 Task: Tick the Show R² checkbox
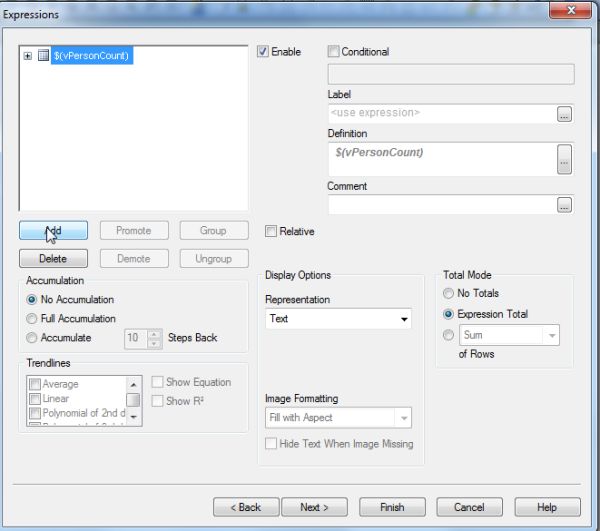157,401
